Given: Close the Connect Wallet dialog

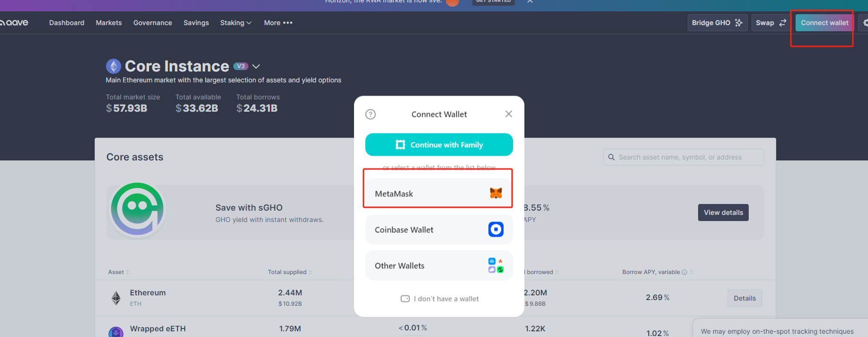Looking at the screenshot, I should 509,114.
